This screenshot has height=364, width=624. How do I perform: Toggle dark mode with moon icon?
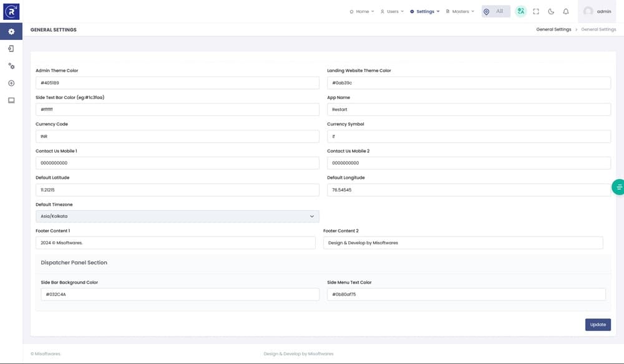tap(551, 11)
